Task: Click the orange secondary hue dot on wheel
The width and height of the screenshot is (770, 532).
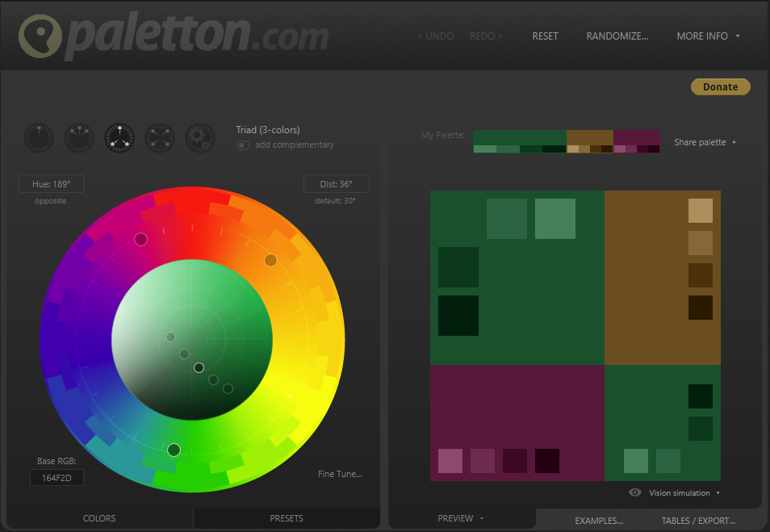Action: [x=270, y=260]
